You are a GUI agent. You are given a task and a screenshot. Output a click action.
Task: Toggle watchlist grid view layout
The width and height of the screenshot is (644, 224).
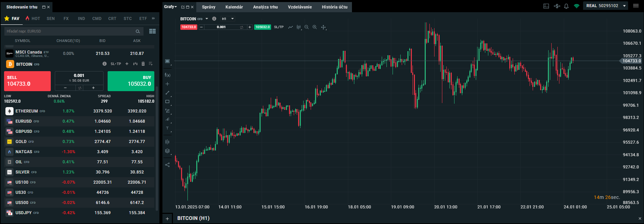coord(152,31)
